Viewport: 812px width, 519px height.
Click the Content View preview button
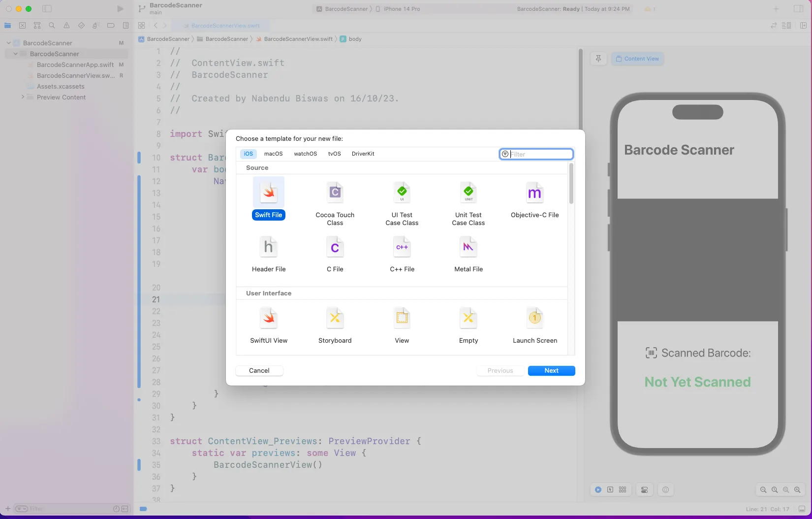pyautogui.click(x=637, y=59)
